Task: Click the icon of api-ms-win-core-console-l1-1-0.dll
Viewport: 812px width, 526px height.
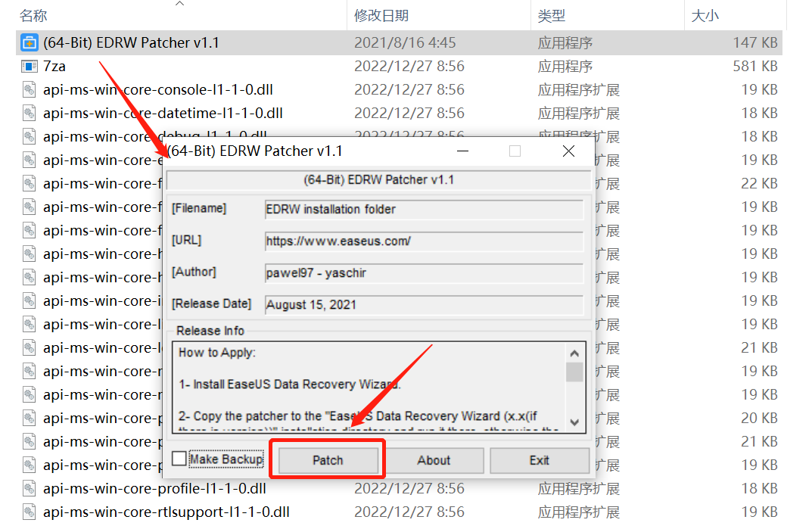Action: [x=30, y=89]
